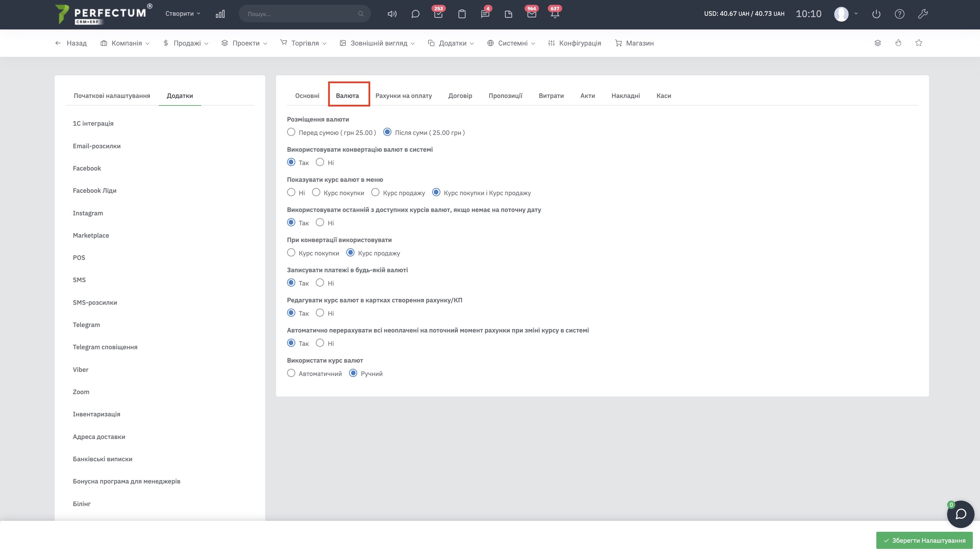980x553 pixels.
Task: Expand the Створити dropdown
Action: [183, 14]
